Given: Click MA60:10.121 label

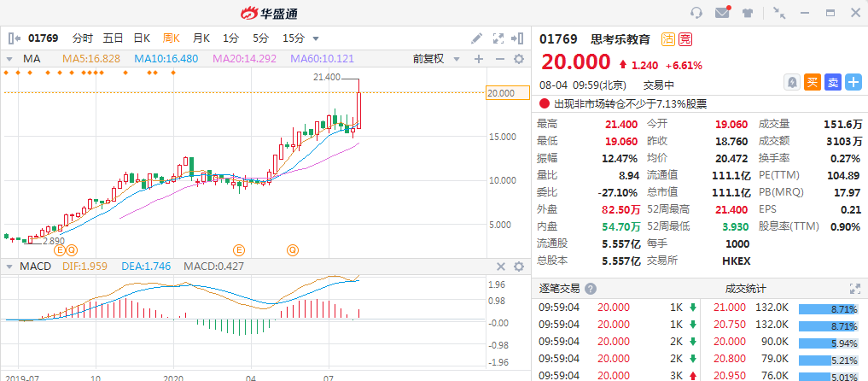Looking at the screenshot, I should (x=323, y=59).
